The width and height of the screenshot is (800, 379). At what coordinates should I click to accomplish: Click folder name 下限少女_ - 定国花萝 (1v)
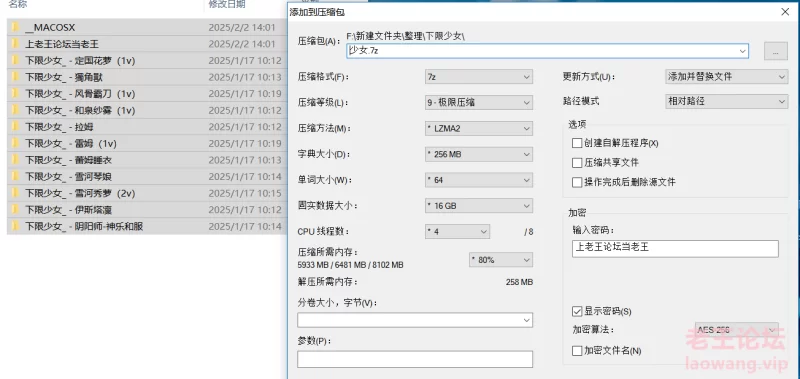pos(80,61)
